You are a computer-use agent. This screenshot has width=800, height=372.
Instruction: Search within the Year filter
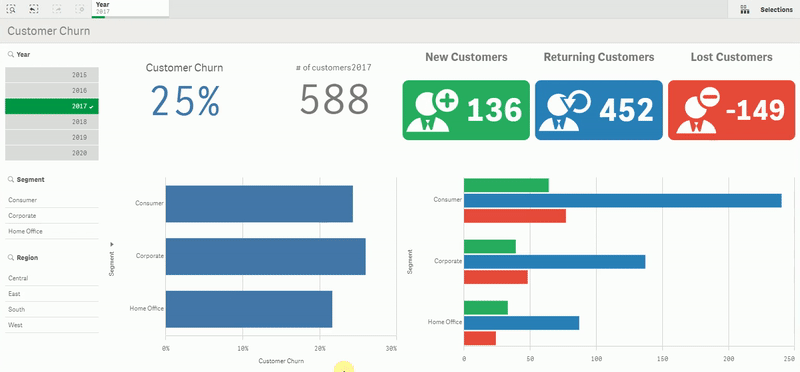click(x=11, y=54)
